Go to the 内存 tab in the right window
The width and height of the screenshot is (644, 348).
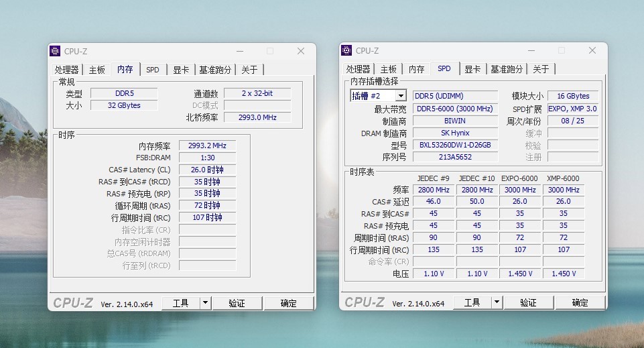[x=416, y=69]
